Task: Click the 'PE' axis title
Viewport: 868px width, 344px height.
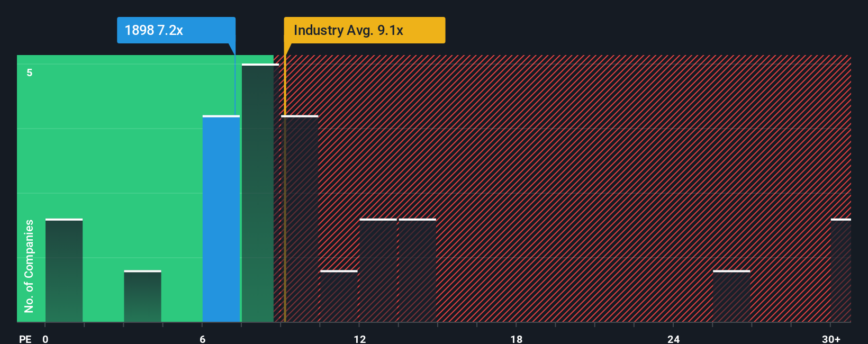Action: click(25, 339)
